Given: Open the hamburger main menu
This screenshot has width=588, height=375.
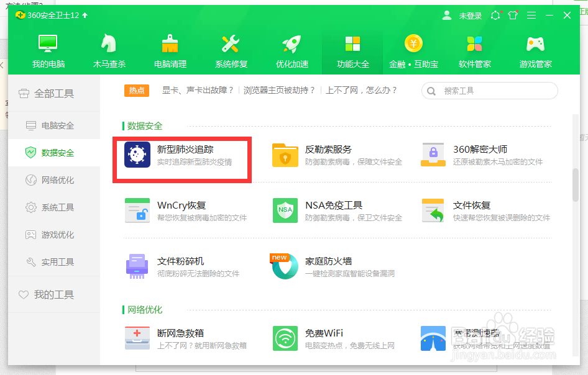Looking at the screenshot, I should point(531,16).
